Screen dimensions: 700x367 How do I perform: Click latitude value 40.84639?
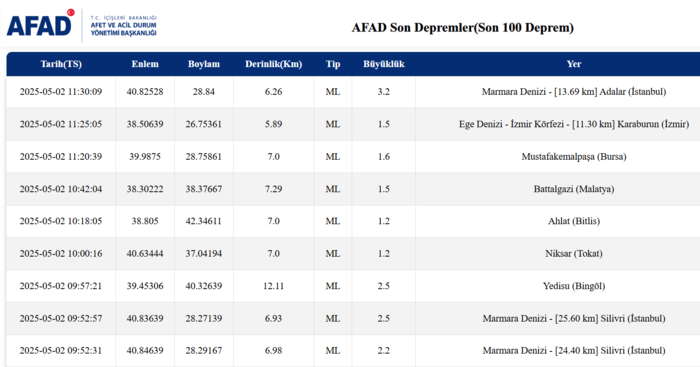[x=145, y=350]
